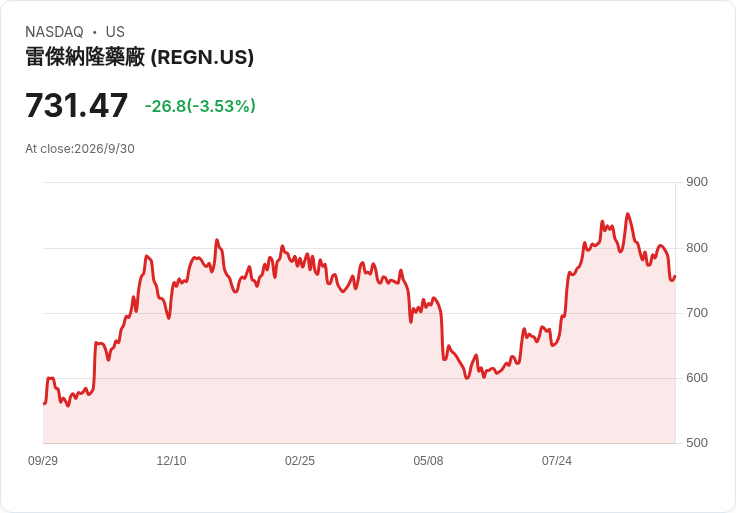Click the chart line's final endpoint at right
Viewport: 736px width, 513px height.
coord(675,276)
